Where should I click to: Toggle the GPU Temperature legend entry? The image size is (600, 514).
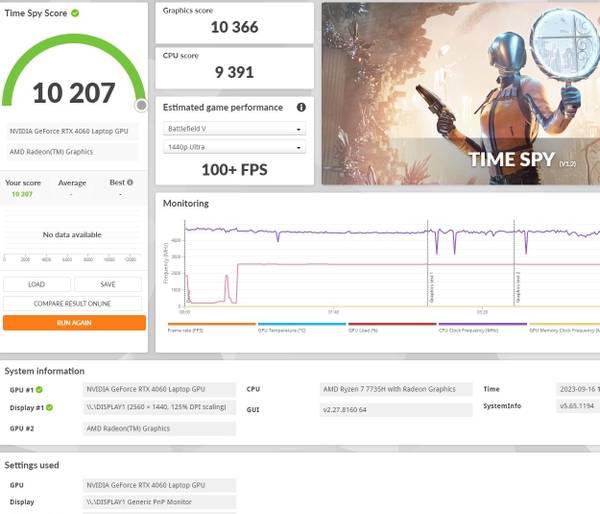tap(302, 328)
